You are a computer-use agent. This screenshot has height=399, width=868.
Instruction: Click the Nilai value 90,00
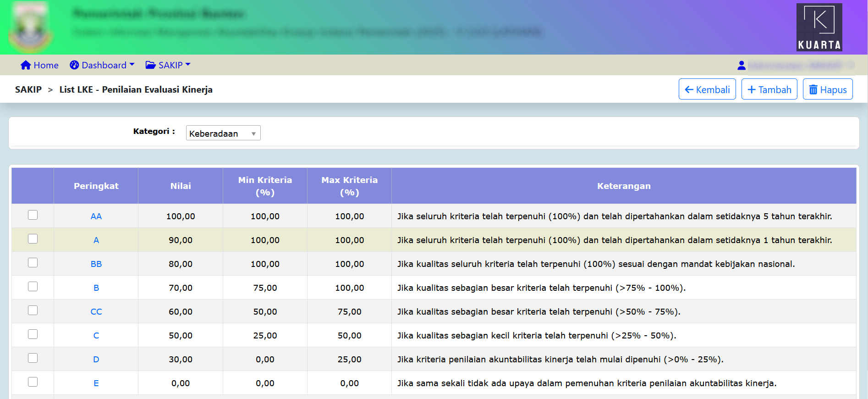[x=181, y=240]
